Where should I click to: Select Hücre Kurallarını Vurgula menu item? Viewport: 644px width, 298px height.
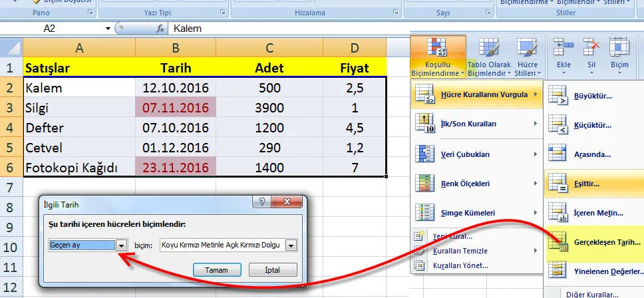(475, 94)
